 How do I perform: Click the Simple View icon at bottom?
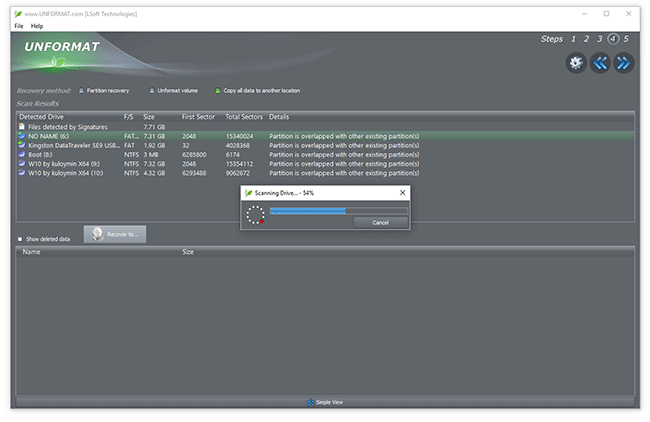click(x=310, y=402)
